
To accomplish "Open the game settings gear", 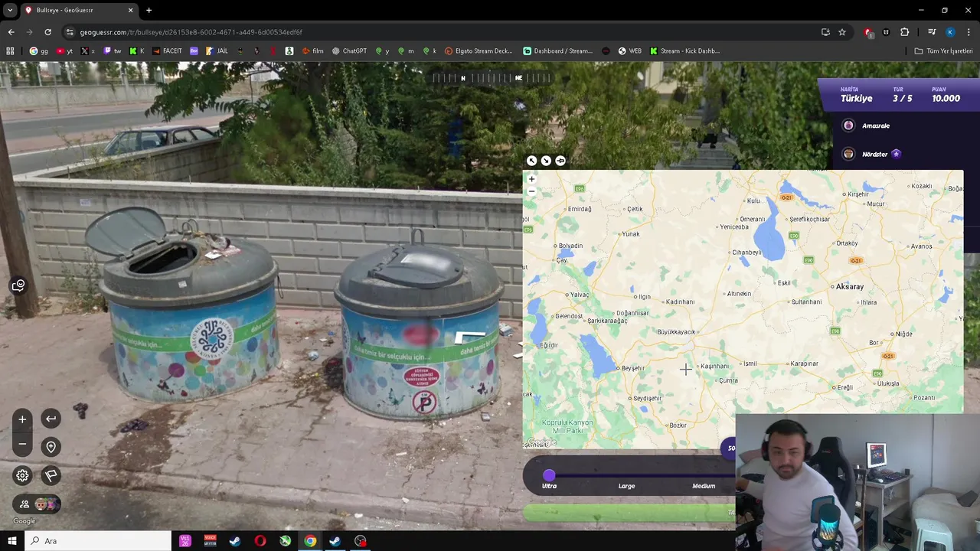I will pyautogui.click(x=22, y=475).
